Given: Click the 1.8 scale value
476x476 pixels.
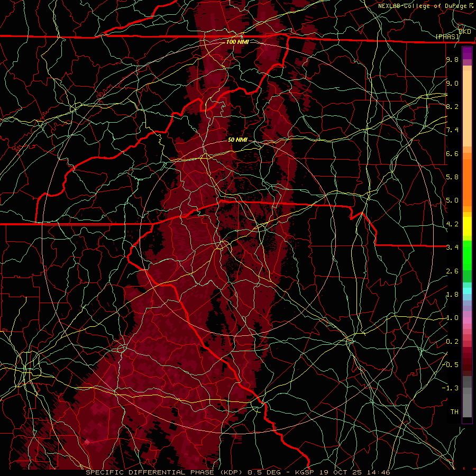Looking at the screenshot, I should (452, 295).
